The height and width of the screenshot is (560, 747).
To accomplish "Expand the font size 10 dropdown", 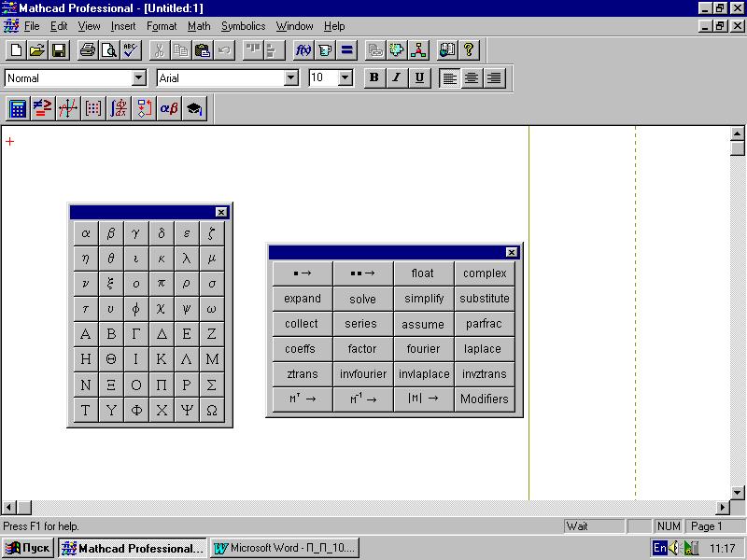I will point(345,77).
